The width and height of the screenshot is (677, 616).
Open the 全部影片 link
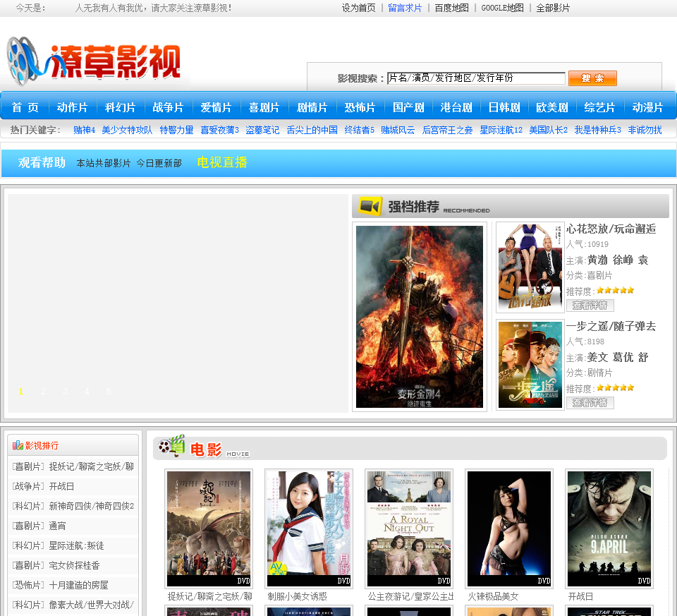pyautogui.click(x=553, y=8)
